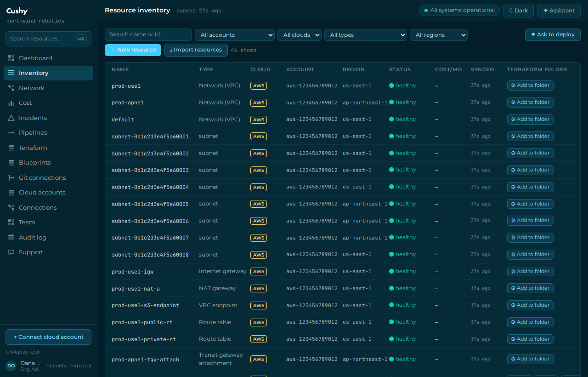
Task: Go to Incidents in sidebar
Action: [48, 118]
